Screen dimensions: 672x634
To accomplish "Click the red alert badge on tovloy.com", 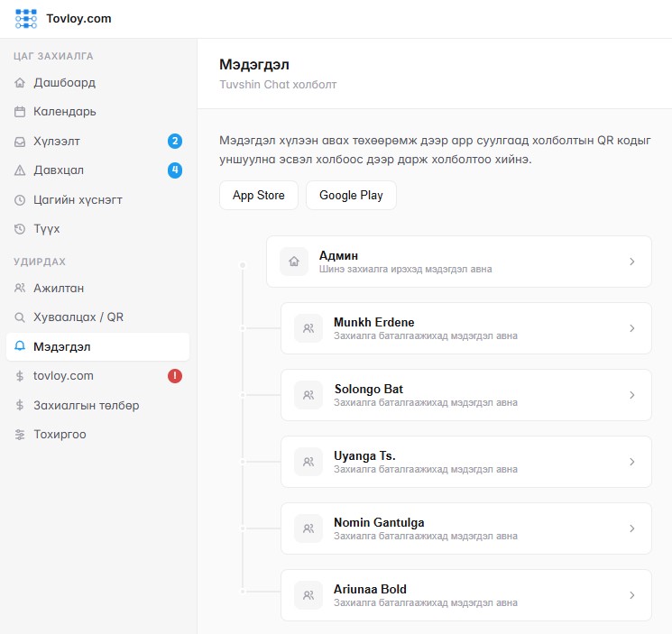I will 175,376.
